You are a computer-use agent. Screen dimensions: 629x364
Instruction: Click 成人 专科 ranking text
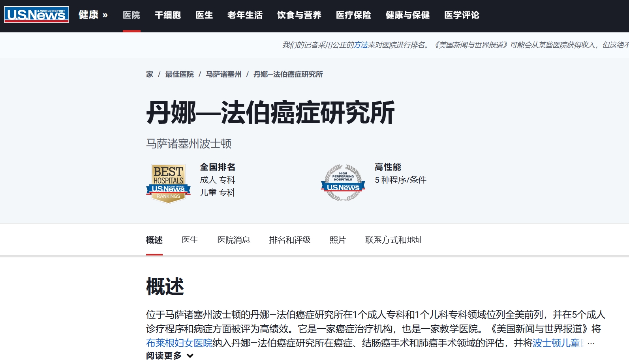(218, 180)
